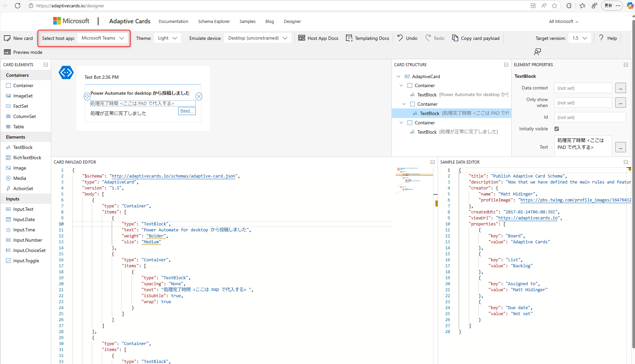635x364 pixels.
Task: Click the Undo button
Action: click(407, 38)
